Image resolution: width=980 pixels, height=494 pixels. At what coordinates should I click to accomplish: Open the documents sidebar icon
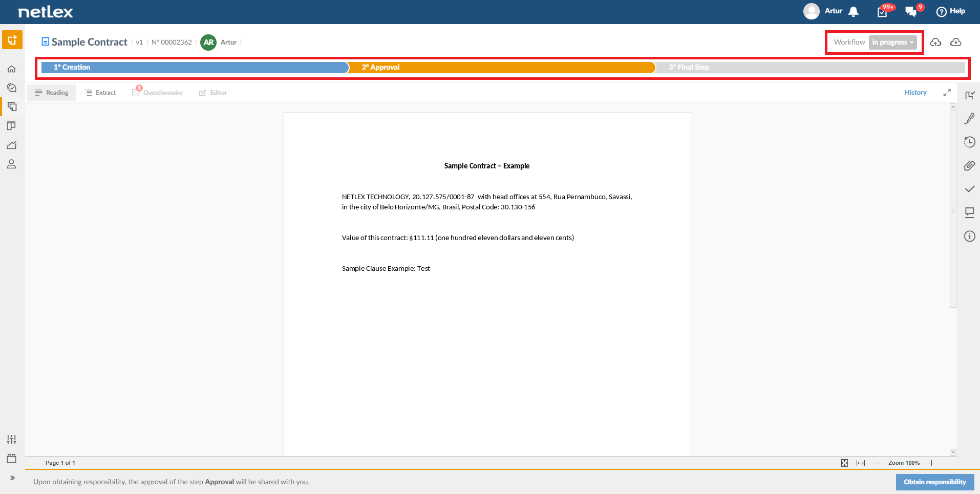(x=12, y=106)
